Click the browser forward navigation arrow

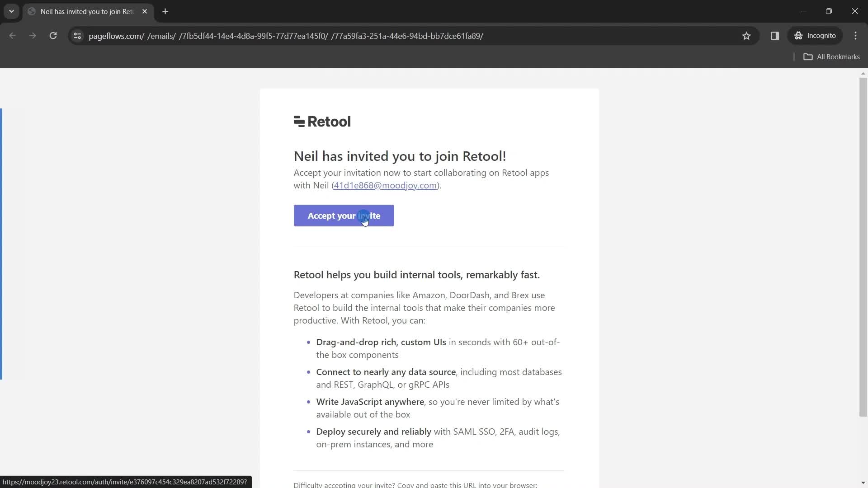point(33,36)
